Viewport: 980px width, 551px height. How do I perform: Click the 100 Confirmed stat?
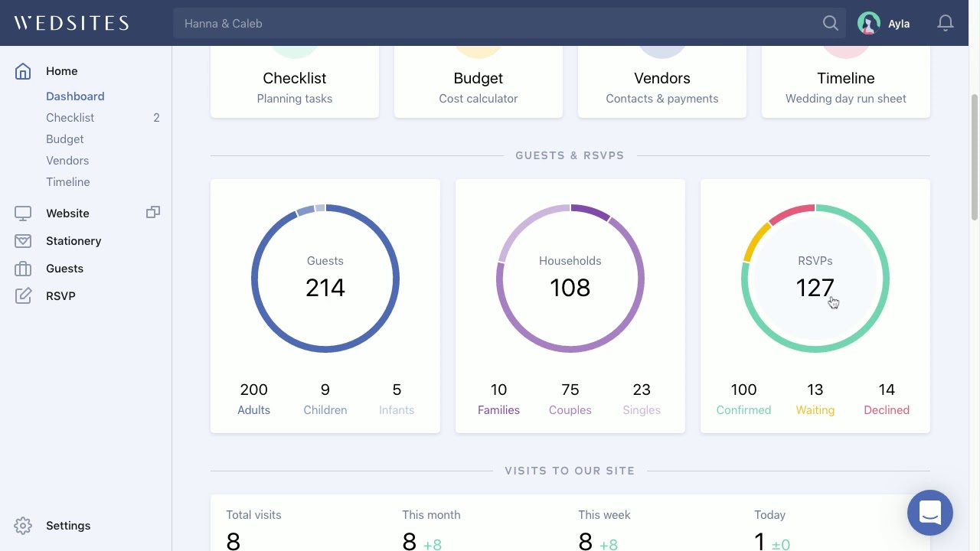pyautogui.click(x=744, y=399)
